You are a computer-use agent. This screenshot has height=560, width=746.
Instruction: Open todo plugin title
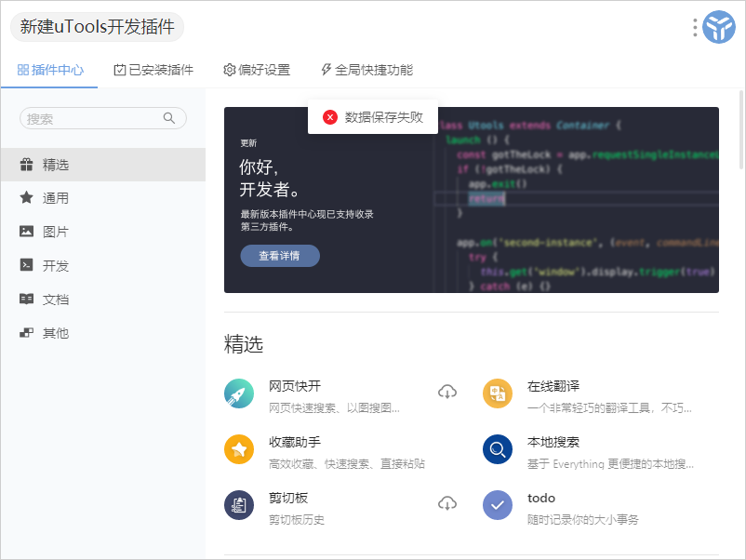tap(541, 499)
